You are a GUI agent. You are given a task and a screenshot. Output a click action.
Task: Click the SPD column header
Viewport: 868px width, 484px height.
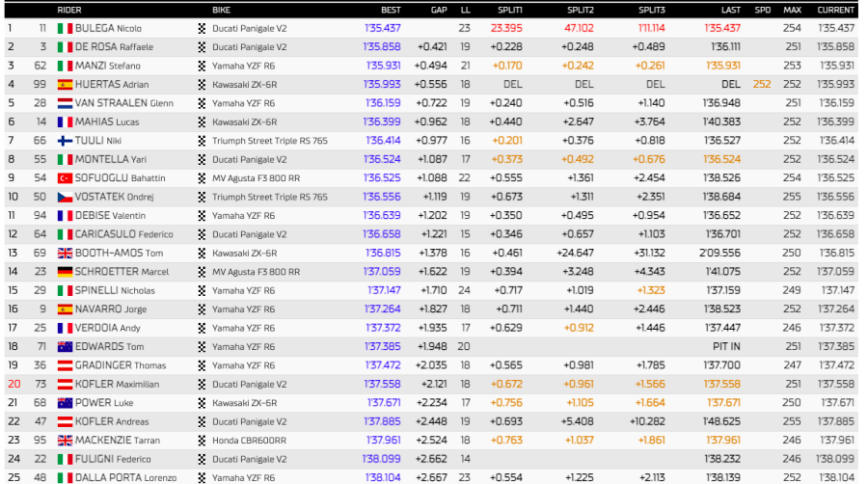click(762, 10)
